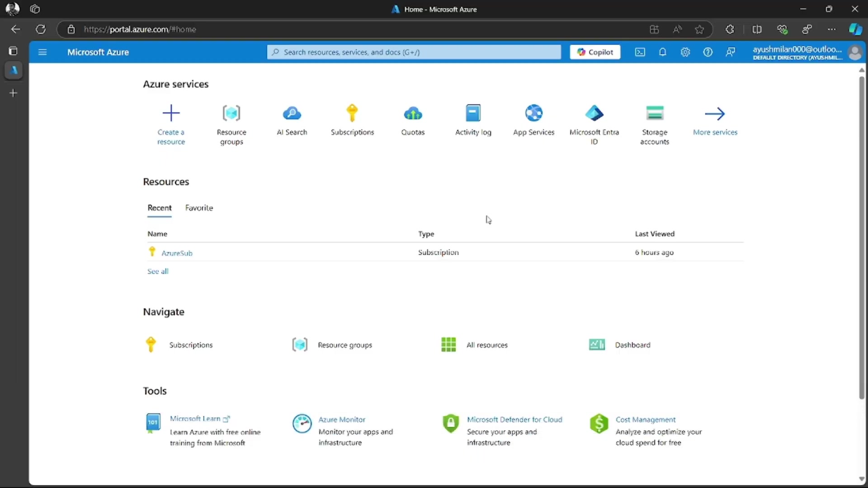Launch Copilot from the top bar
The image size is (868, 488).
click(594, 52)
